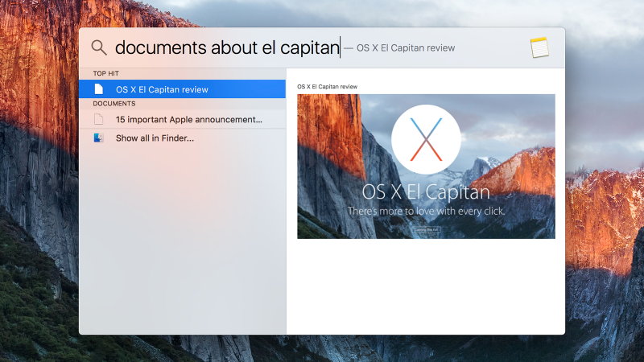Click the '— OS X El Capitan review' autocomplete suggestion text
This screenshot has width=644, height=362.
399,48
